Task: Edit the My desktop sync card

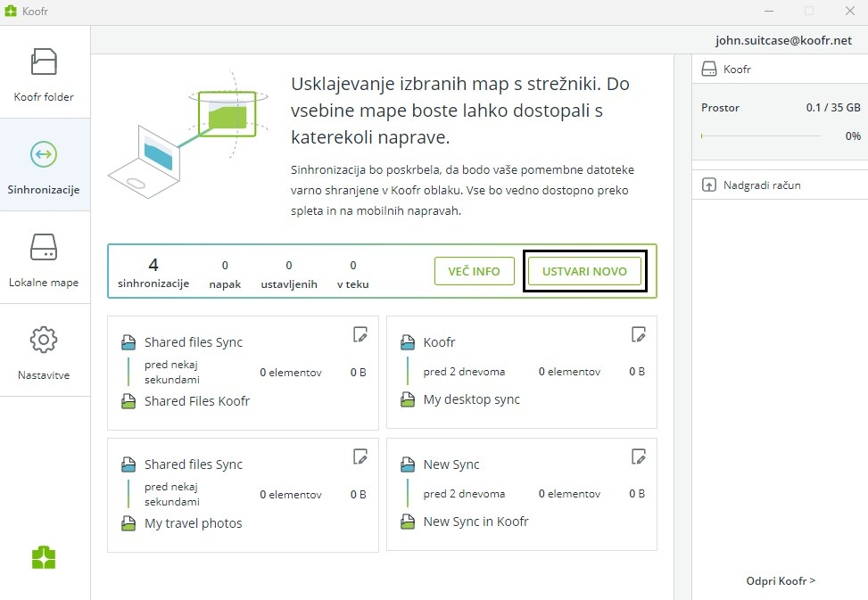Action: pos(639,334)
